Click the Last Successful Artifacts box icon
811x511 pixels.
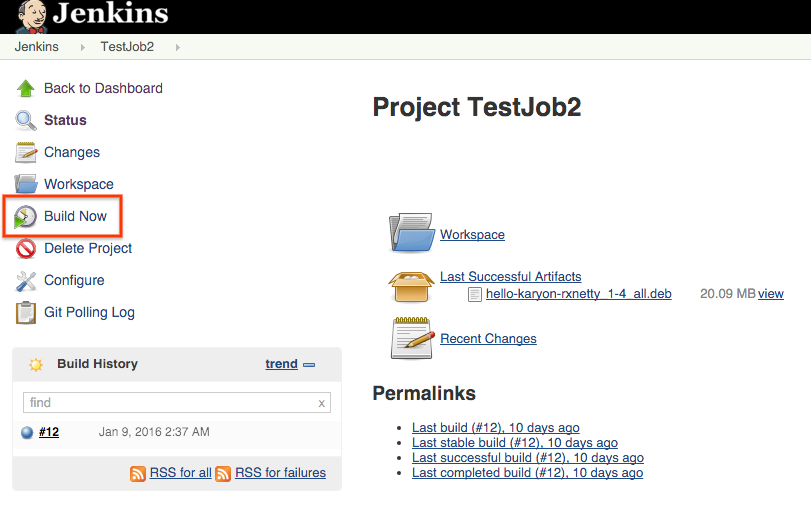pos(411,287)
